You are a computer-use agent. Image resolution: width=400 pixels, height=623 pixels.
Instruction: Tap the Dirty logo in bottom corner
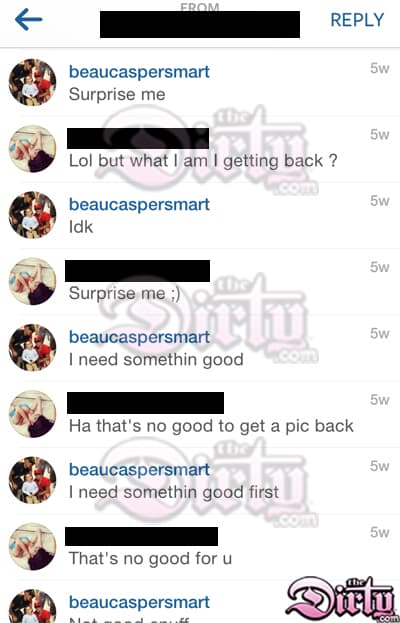tap(342, 600)
